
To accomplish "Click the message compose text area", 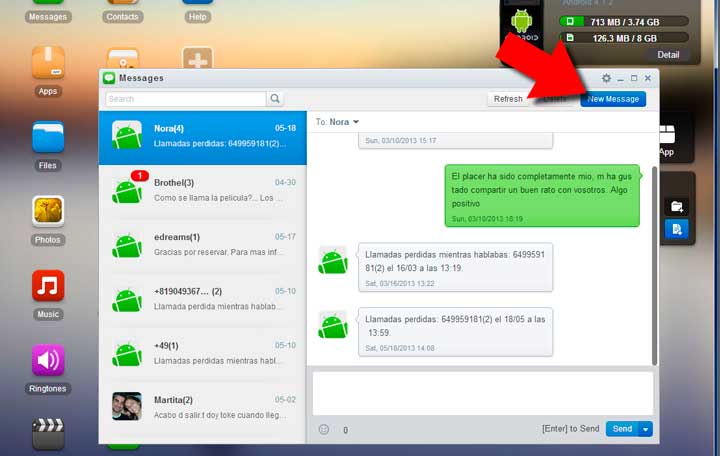I will [483, 394].
